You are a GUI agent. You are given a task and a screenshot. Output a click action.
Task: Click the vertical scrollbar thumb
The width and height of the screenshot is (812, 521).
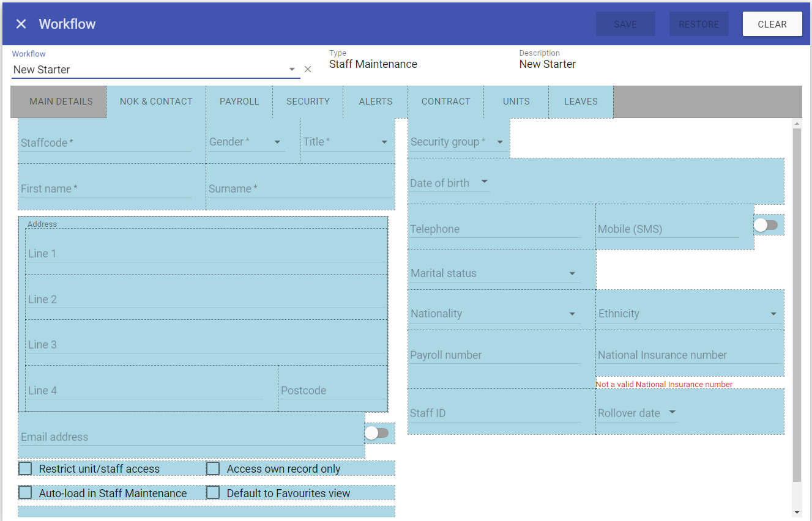796,306
